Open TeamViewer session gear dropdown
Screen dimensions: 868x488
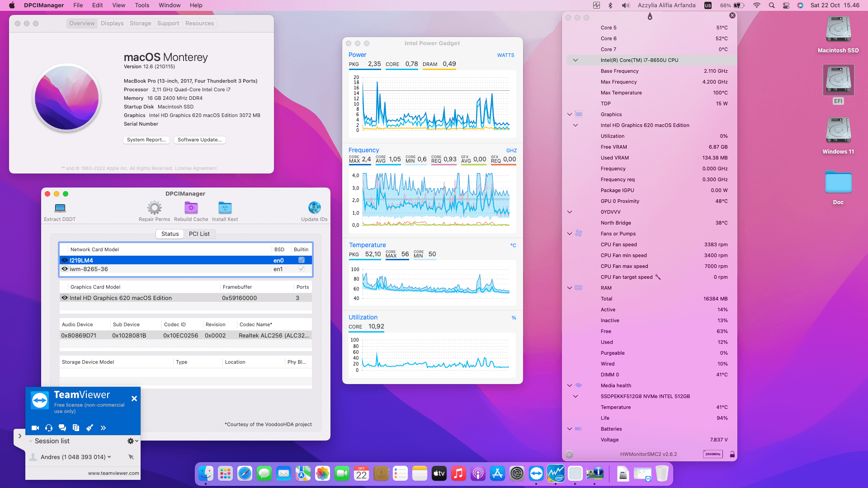click(132, 441)
